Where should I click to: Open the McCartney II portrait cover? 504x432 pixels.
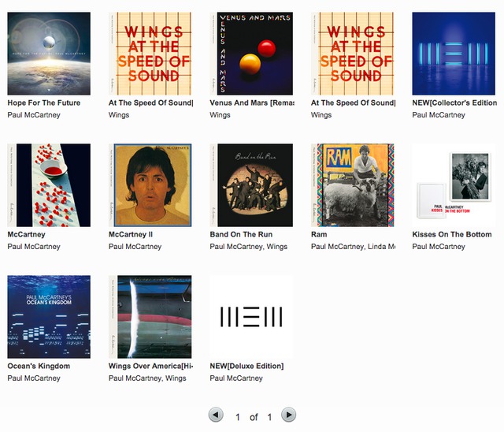pos(150,185)
